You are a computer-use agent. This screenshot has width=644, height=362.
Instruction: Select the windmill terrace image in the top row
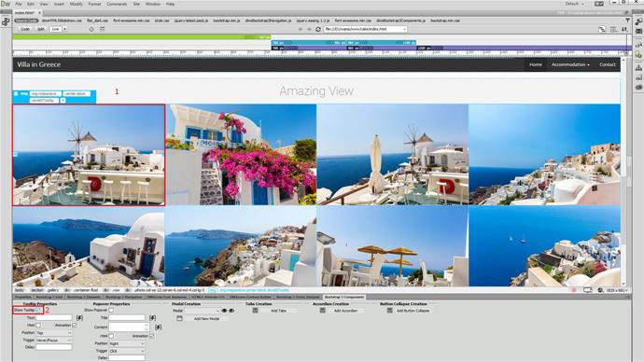tap(89, 155)
